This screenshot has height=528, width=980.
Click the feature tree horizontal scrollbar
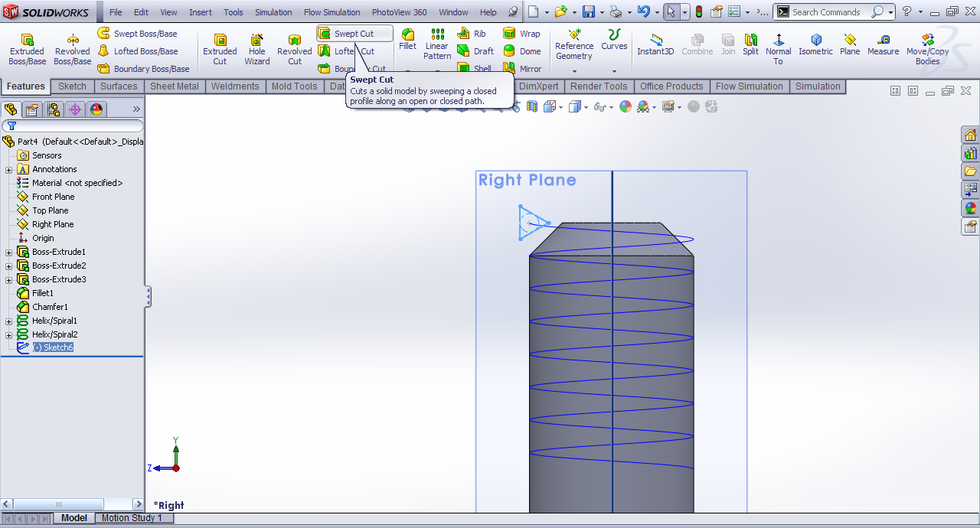coord(57,504)
